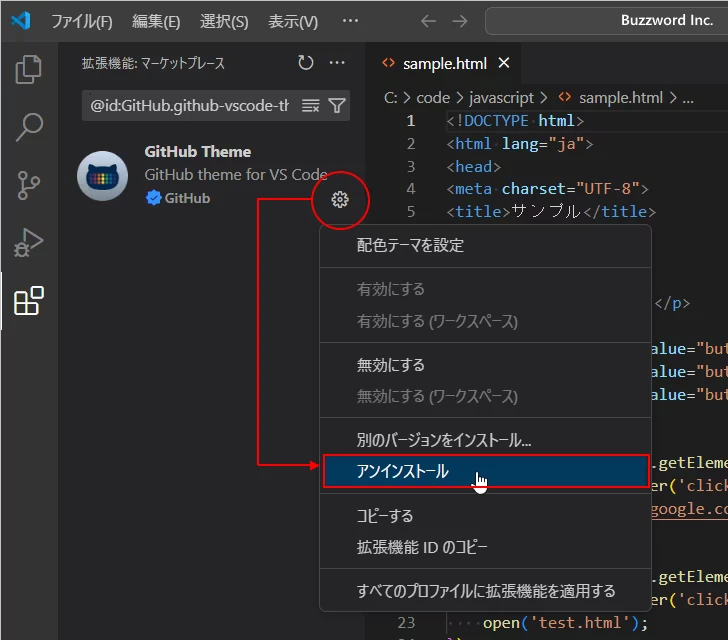Click line number 1 in gutter
Viewport: 728px width, 640px height.
[410, 121]
